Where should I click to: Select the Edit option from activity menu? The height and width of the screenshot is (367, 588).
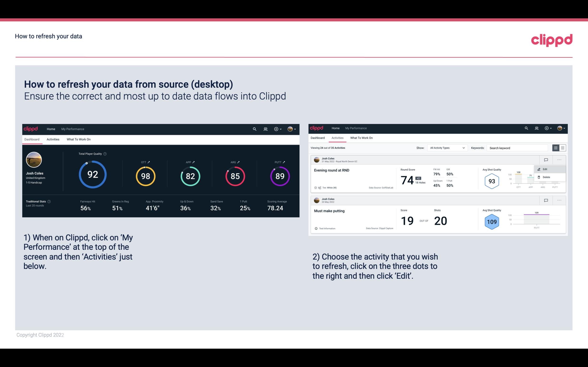(x=545, y=169)
